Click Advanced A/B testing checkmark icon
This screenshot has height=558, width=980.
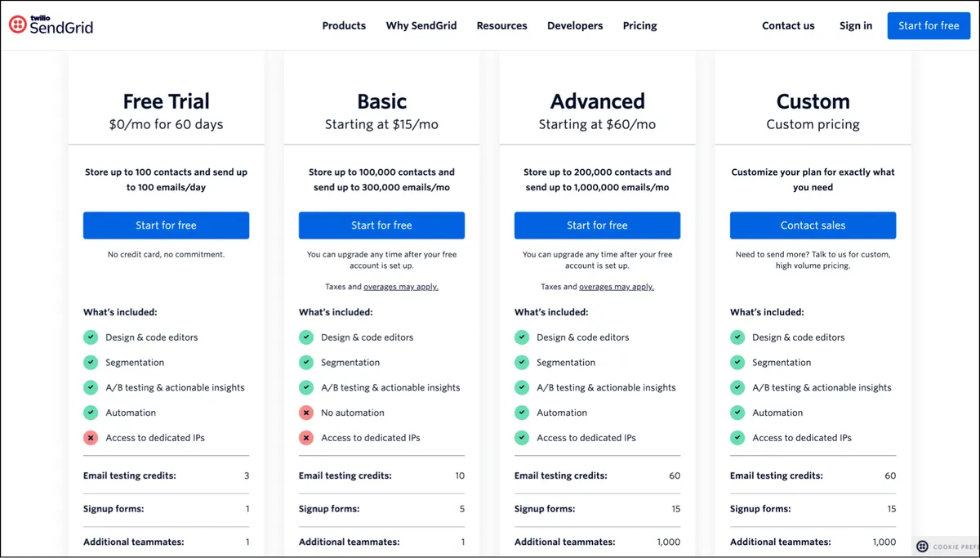pyautogui.click(x=522, y=388)
